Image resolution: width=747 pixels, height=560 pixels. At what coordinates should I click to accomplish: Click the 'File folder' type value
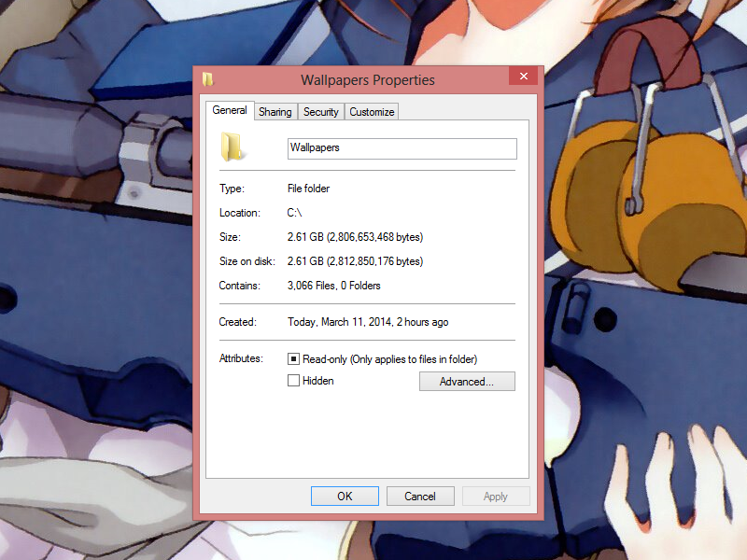[x=308, y=189]
